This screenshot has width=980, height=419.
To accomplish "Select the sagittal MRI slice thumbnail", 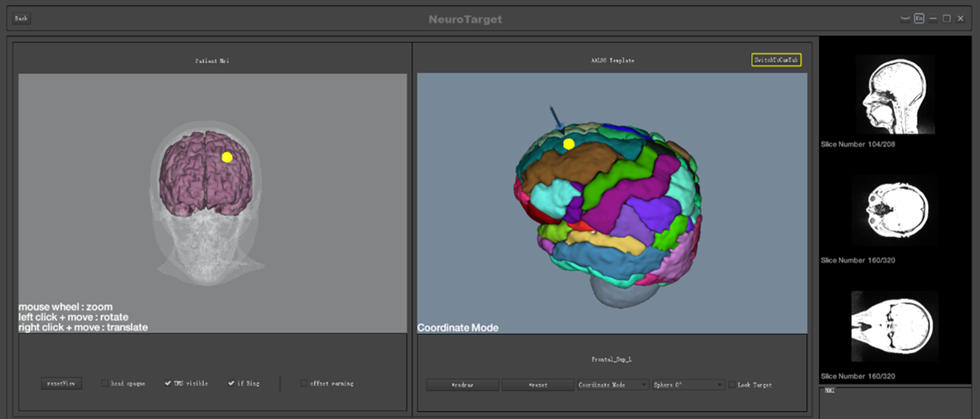I will pos(895,94).
